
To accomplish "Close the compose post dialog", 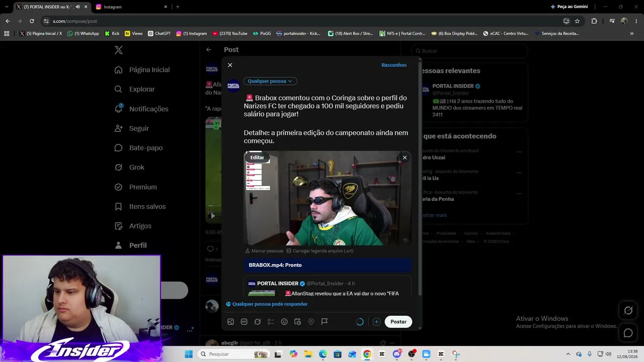I will (230, 65).
